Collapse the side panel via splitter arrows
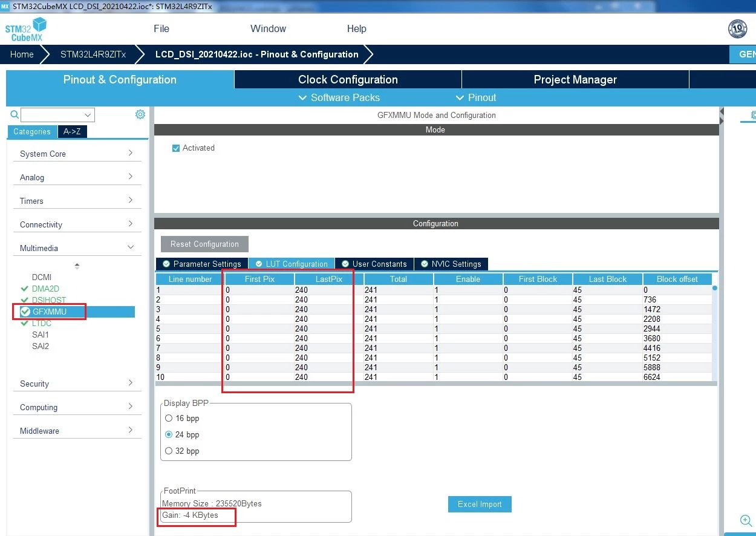This screenshot has width=756, height=536. click(722, 117)
